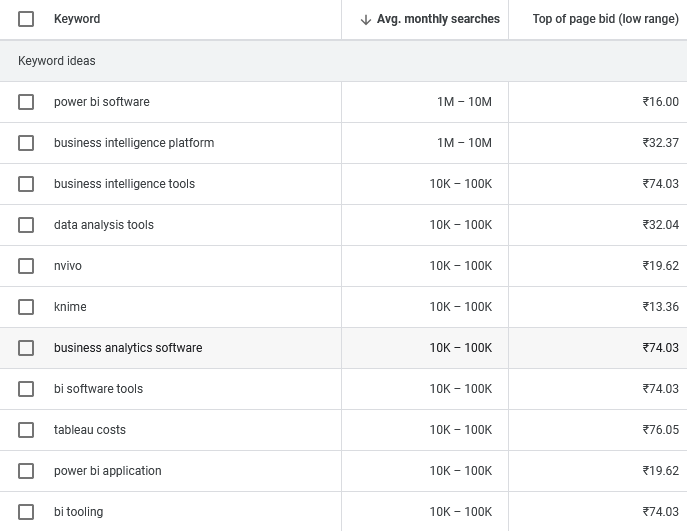The width and height of the screenshot is (687, 531).
Task: Tick the tableau costs checkbox
Action: click(26, 430)
